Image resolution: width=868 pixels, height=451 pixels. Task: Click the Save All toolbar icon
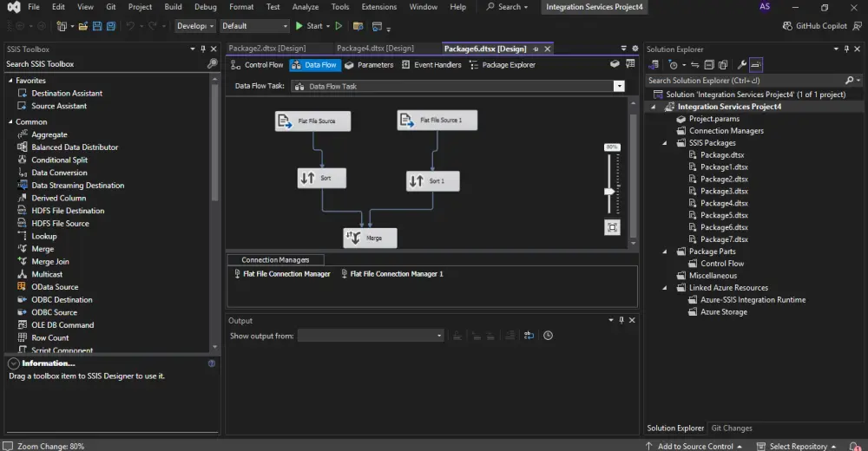[x=111, y=26]
